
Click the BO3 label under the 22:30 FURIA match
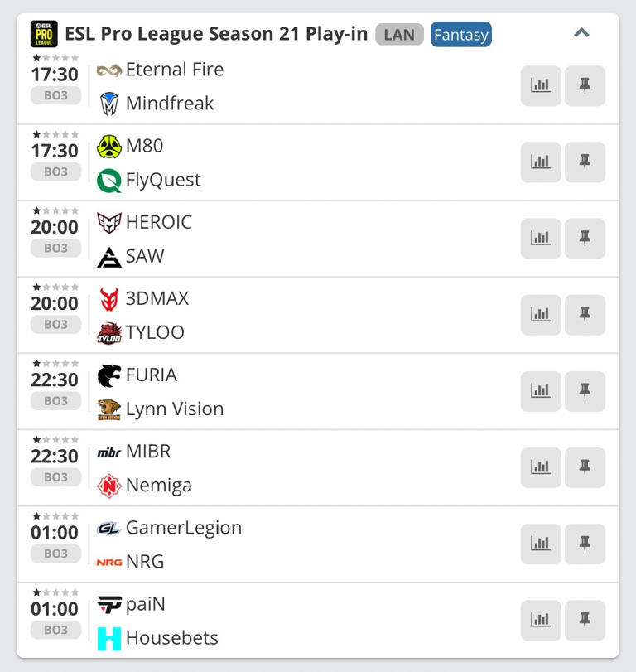pos(55,402)
